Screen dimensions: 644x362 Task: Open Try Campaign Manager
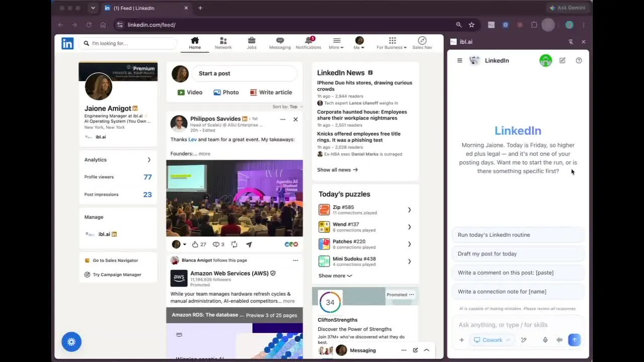coord(113,275)
